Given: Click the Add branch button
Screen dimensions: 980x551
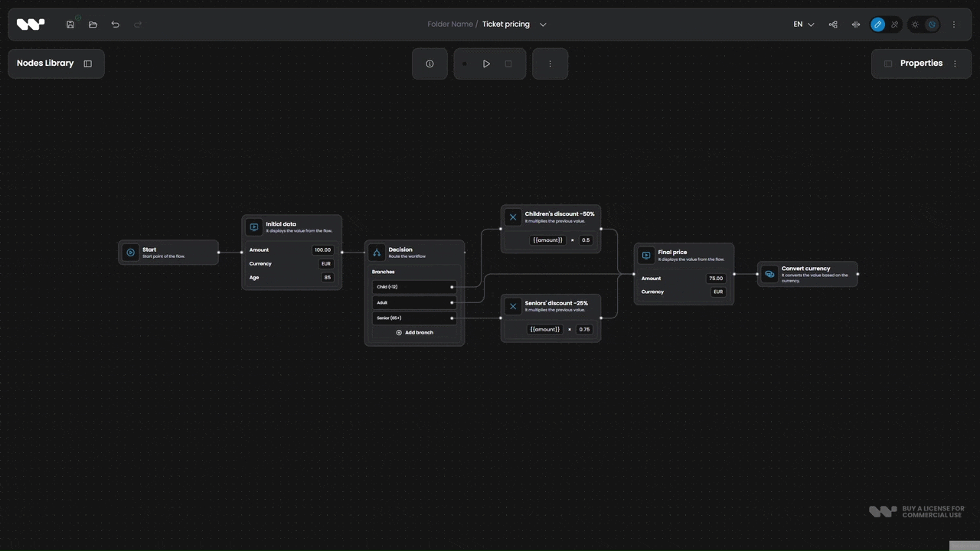Looking at the screenshot, I should (414, 333).
